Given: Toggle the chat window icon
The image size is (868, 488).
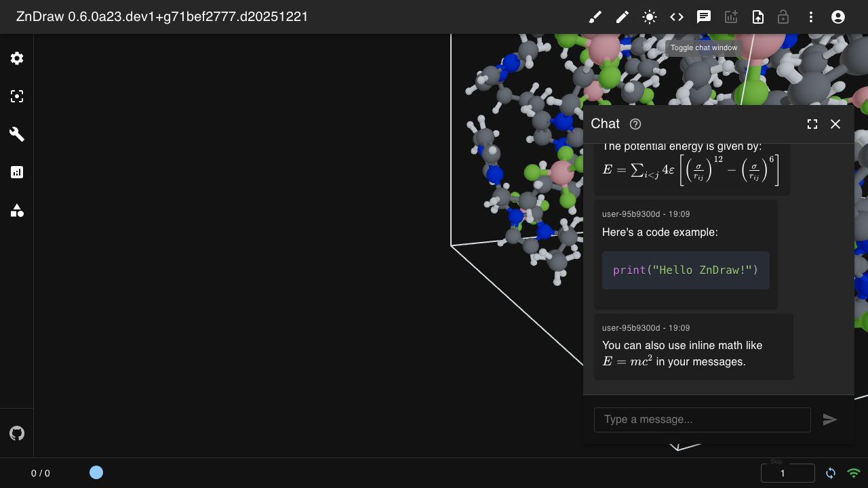Looking at the screenshot, I should 704,17.
